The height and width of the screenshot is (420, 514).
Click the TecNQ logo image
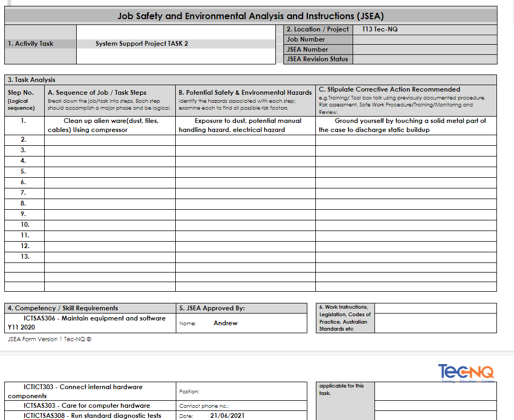(x=467, y=372)
